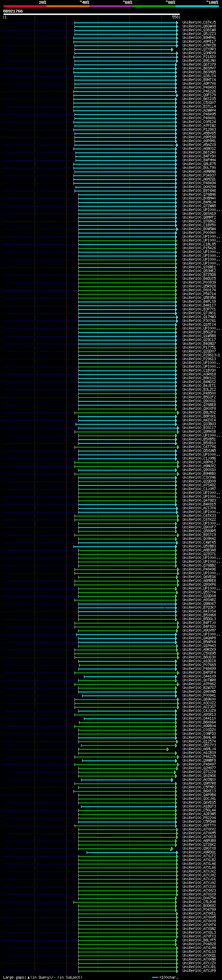Select the label UniRef100_B8LYF5
This screenshot has width=222, height=980.
[x=199, y=940]
